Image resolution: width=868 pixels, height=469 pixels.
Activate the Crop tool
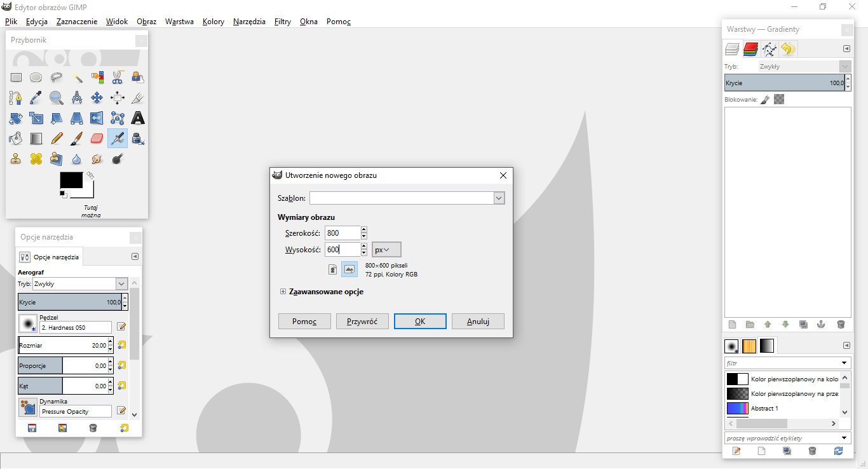pos(138,98)
